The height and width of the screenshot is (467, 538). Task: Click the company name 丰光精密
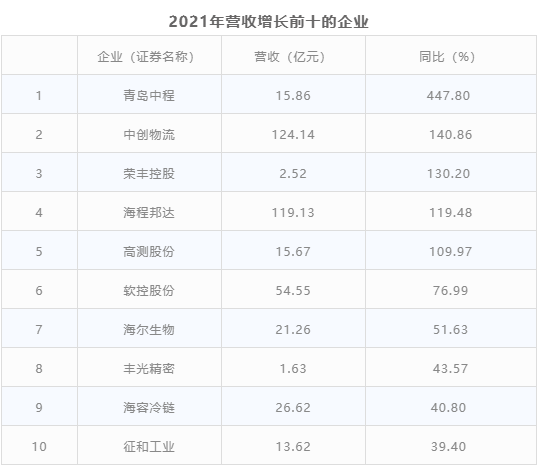coord(149,369)
